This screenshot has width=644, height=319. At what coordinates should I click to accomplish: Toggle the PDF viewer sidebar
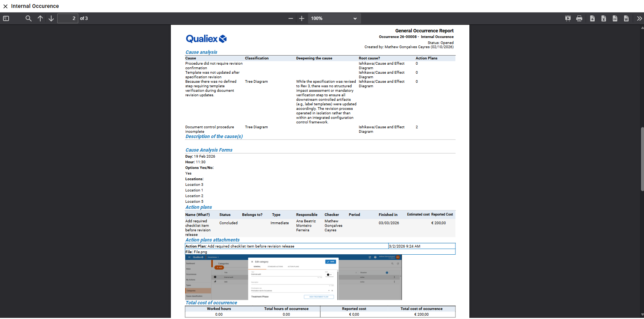(x=6, y=18)
